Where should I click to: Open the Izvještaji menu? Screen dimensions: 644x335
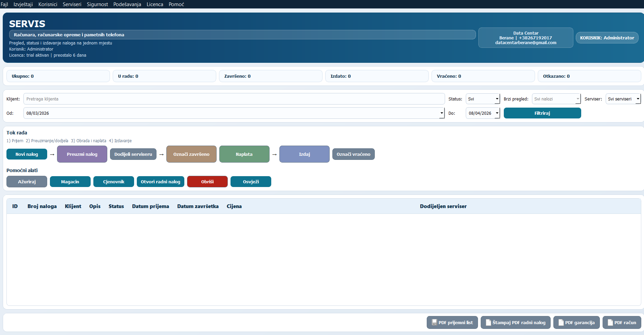23,4
